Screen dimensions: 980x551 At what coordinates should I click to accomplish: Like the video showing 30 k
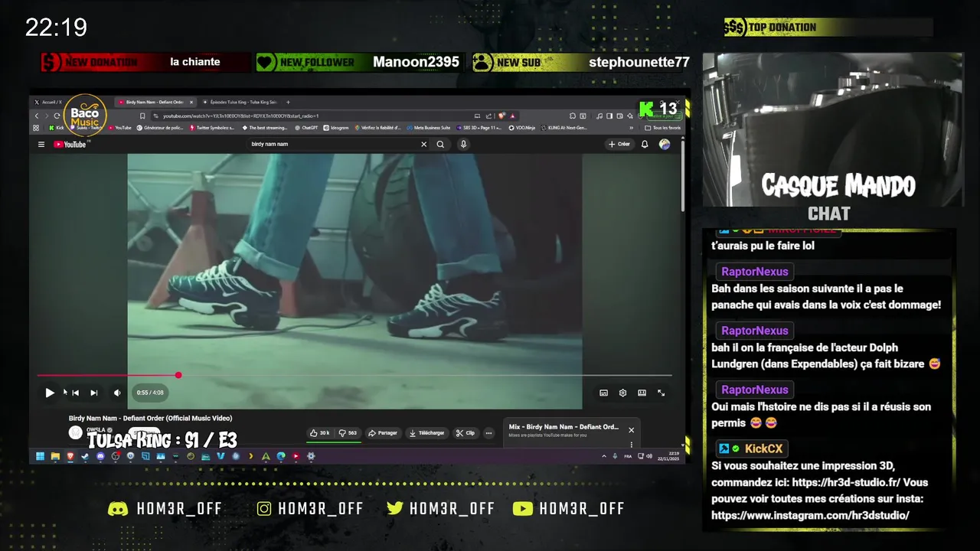pyautogui.click(x=320, y=433)
